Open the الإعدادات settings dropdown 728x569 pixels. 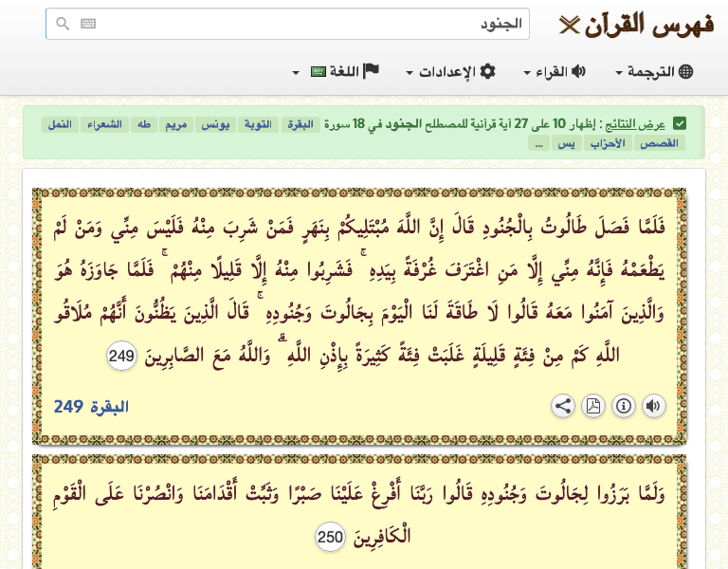tap(450, 72)
